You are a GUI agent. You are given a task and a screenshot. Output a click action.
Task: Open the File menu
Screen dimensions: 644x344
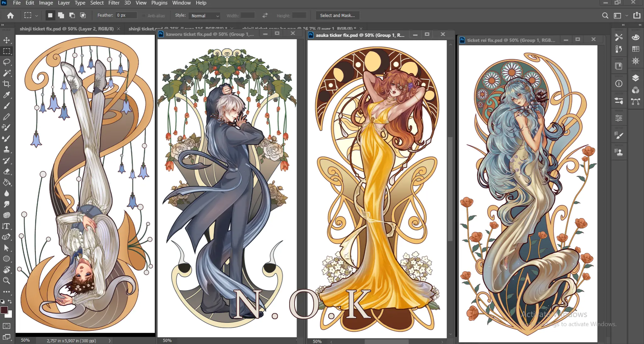coord(17,3)
